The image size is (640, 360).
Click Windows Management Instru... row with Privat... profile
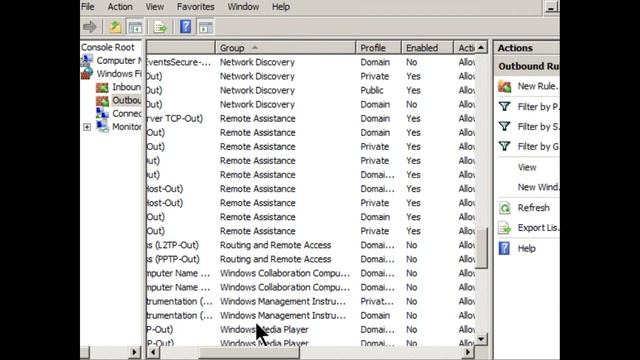click(x=311, y=301)
